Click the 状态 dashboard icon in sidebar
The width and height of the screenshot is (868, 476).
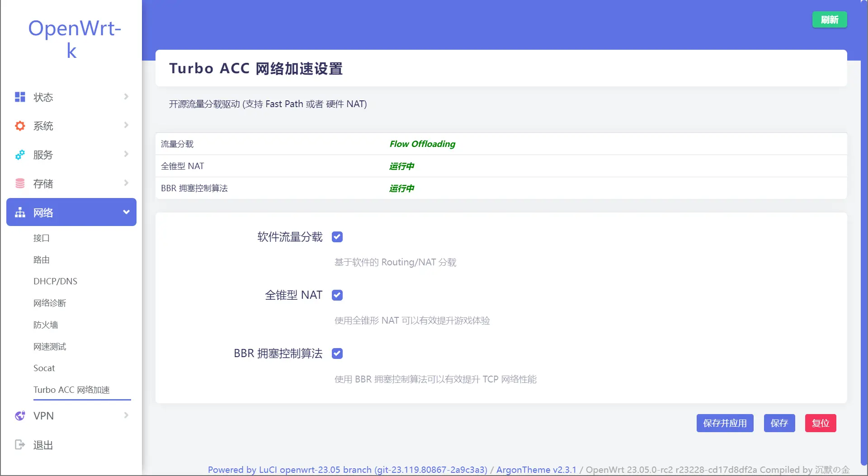click(20, 97)
